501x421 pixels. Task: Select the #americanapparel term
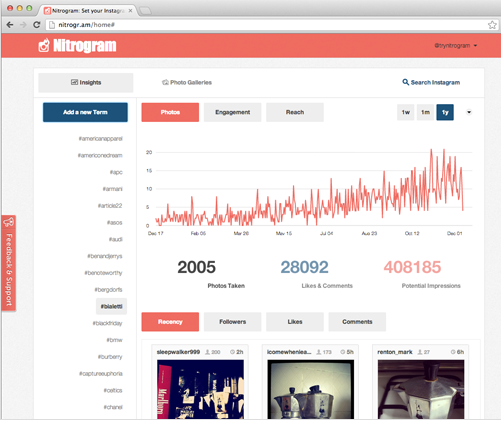100,139
